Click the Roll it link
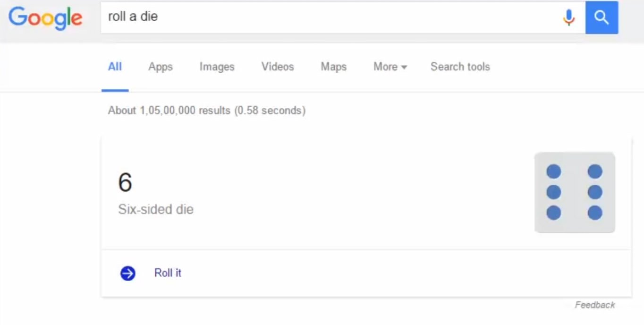 tap(168, 273)
